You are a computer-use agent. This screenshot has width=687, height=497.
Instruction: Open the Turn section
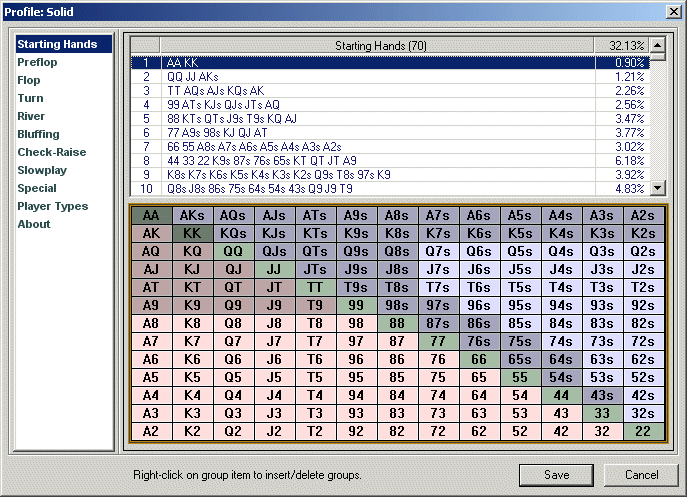(30, 98)
